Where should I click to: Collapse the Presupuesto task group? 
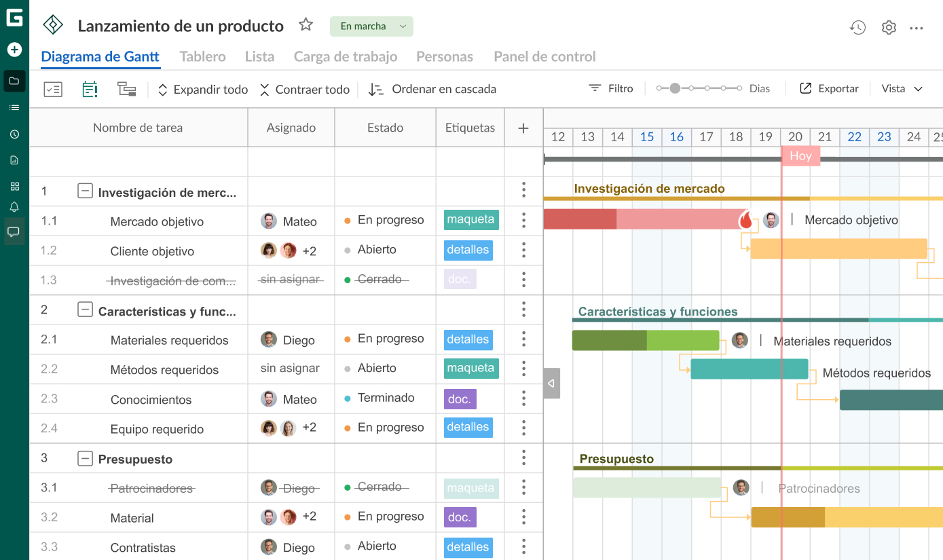(85, 458)
